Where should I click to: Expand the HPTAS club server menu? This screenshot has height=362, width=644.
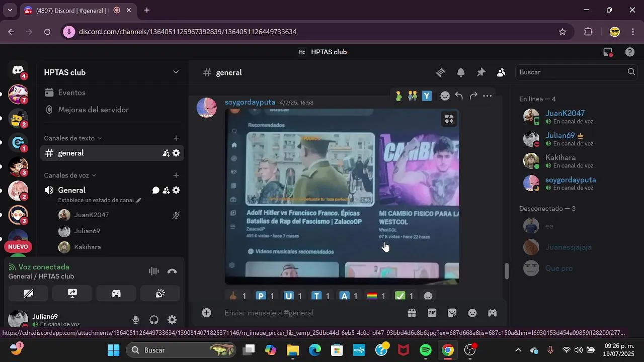pyautogui.click(x=112, y=72)
